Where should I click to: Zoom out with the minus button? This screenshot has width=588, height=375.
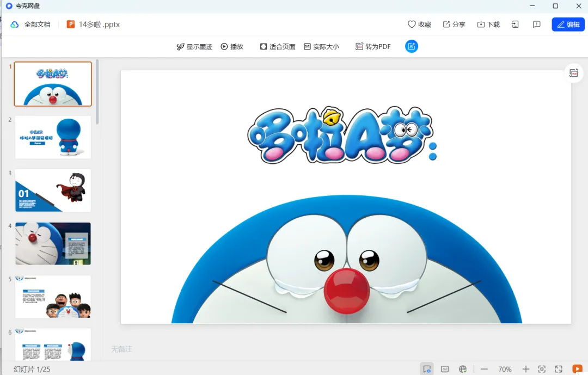click(484, 370)
